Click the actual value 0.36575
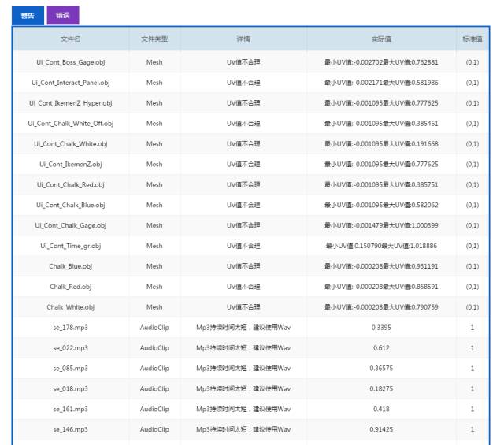The image size is (504, 445). [381, 369]
